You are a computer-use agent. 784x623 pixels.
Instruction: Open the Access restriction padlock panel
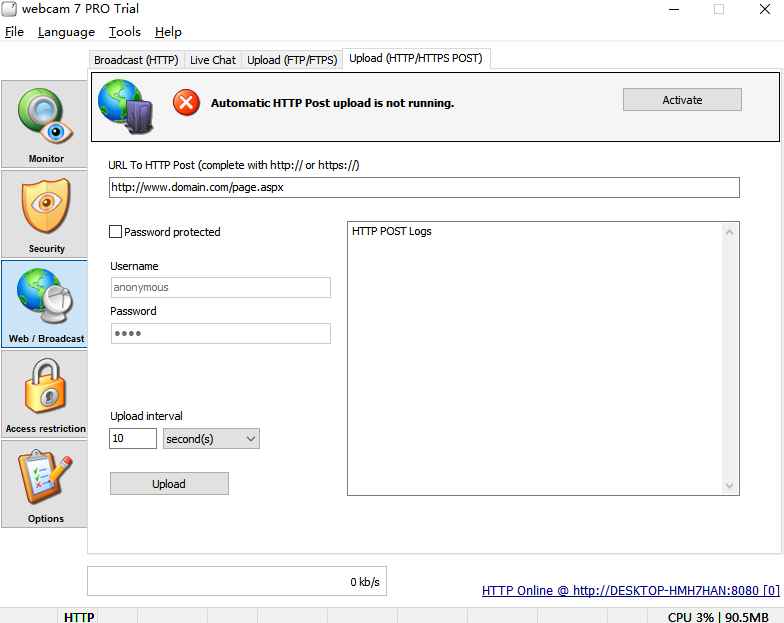pyautogui.click(x=44, y=394)
